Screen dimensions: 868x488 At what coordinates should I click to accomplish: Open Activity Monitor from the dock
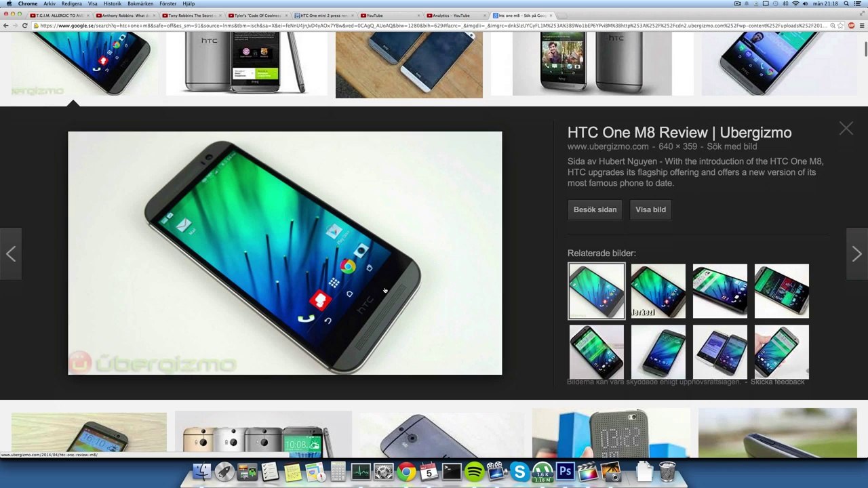pyautogui.click(x=361, y=471)
